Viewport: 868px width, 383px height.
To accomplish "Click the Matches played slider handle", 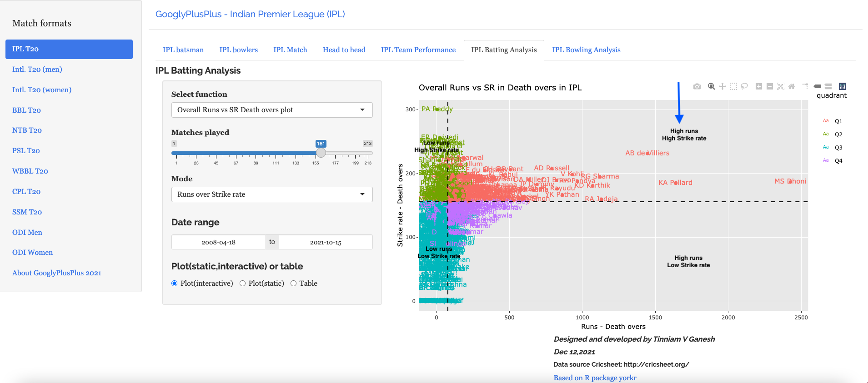I will coord(321,153).
